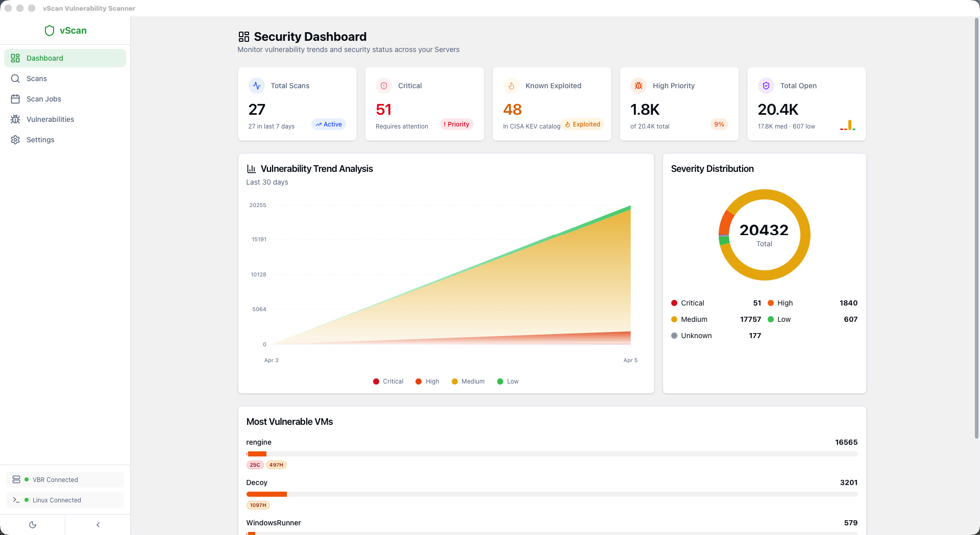
Task: Click the Active badge on Total Scans
Action: point(329,124)
